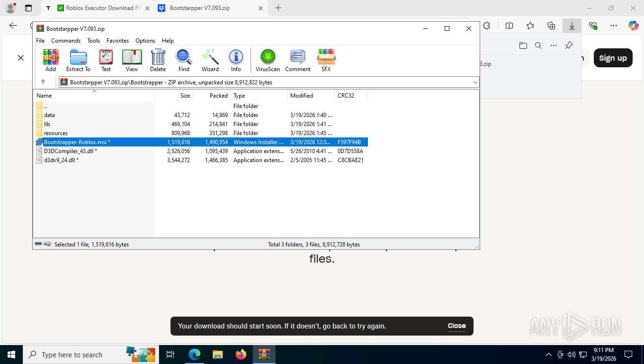This screenshot has width=644, height=364.
Task: Click the drive icon in the status bar
Action: point(38,244)
